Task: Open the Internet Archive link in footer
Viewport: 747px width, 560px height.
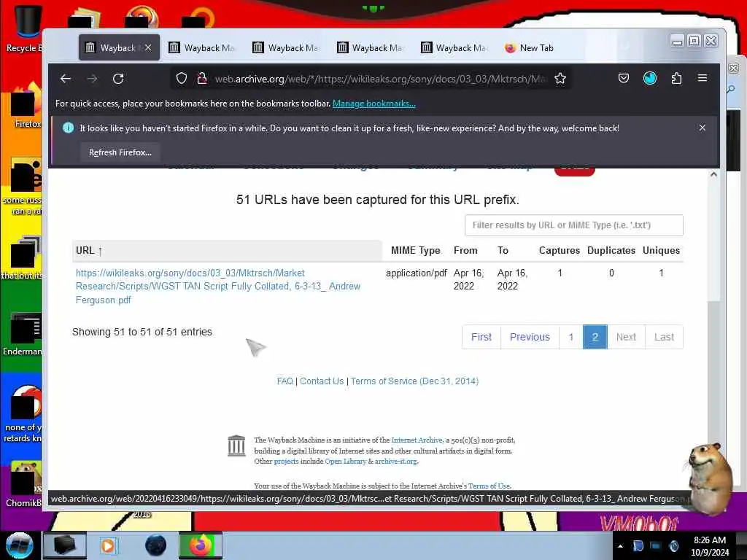Action: click(417, 440)
